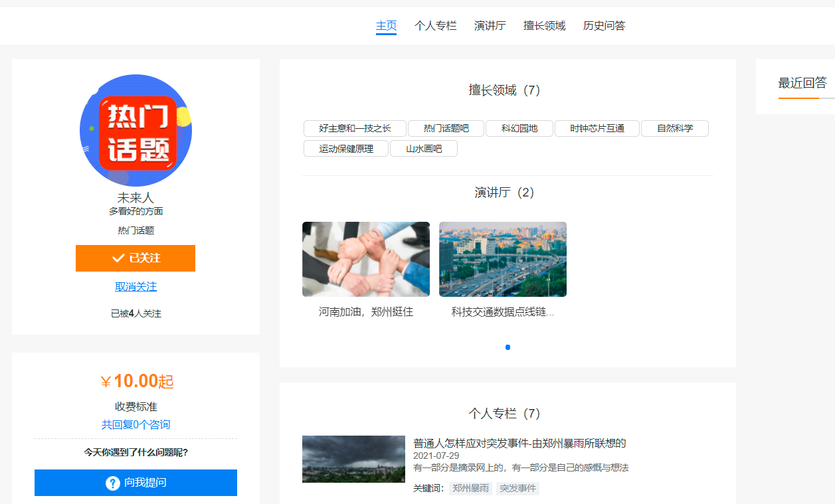Image resolution: width=835 pixels, height=504 pixels.
Task: Click the 郑州暴雨 keyword tag
Action: tap(470, 489)
